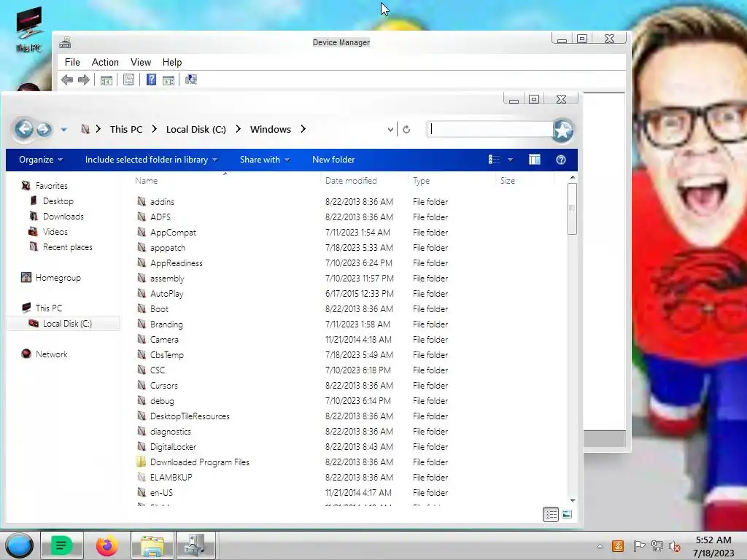Change your view icon in the command bar
747x560 pixels.
pyautogui.click(x=494, y=160)
